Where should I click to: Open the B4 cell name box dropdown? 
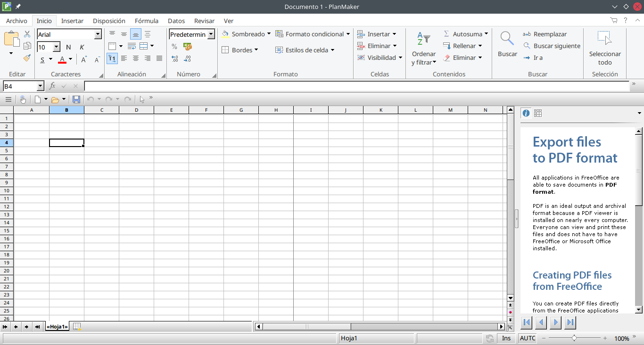(40, 86)
